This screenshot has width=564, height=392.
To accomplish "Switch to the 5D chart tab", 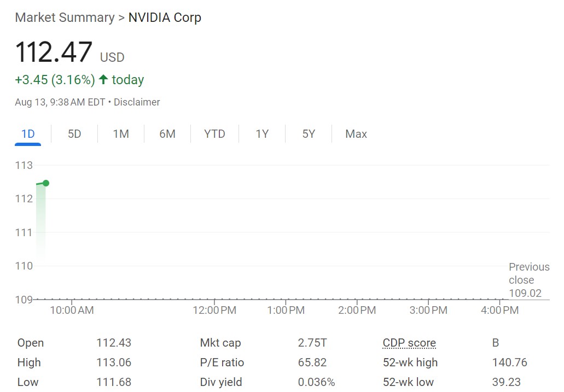I will [74, 134].
